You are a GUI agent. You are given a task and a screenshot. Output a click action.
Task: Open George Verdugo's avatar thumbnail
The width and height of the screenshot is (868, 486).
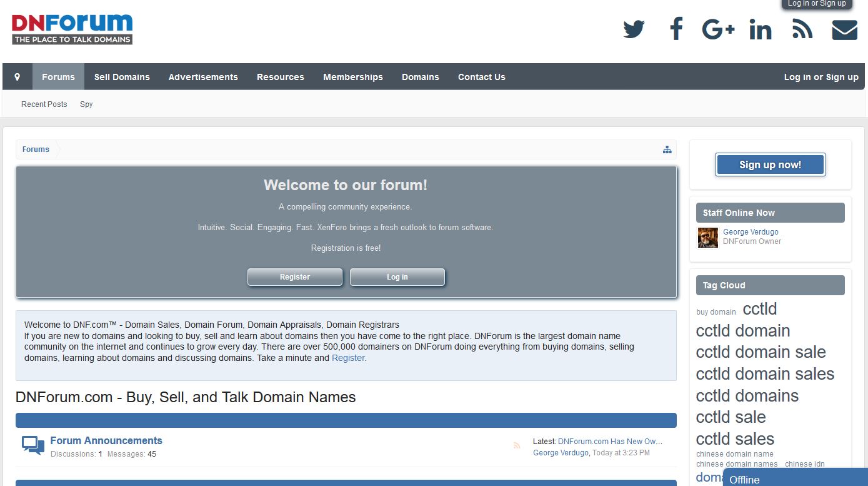[x=708, y=238]
